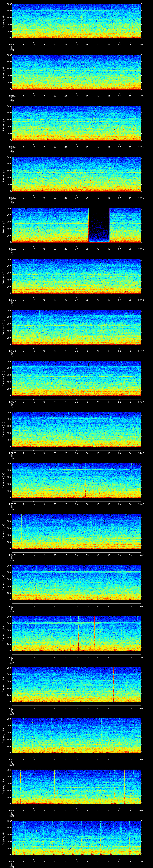
Task: Click the 11:19:00 start time label
Action: point(12,300)
